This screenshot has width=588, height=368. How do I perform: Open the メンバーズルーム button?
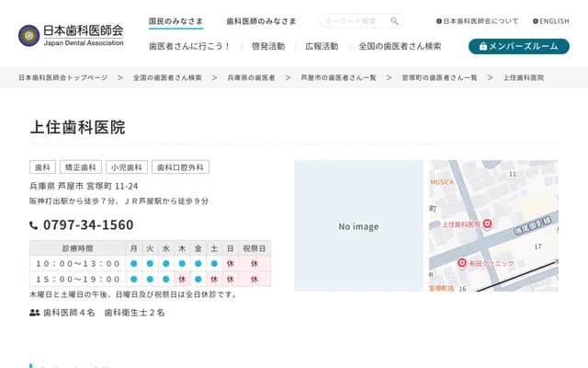(x=518, y=46)
